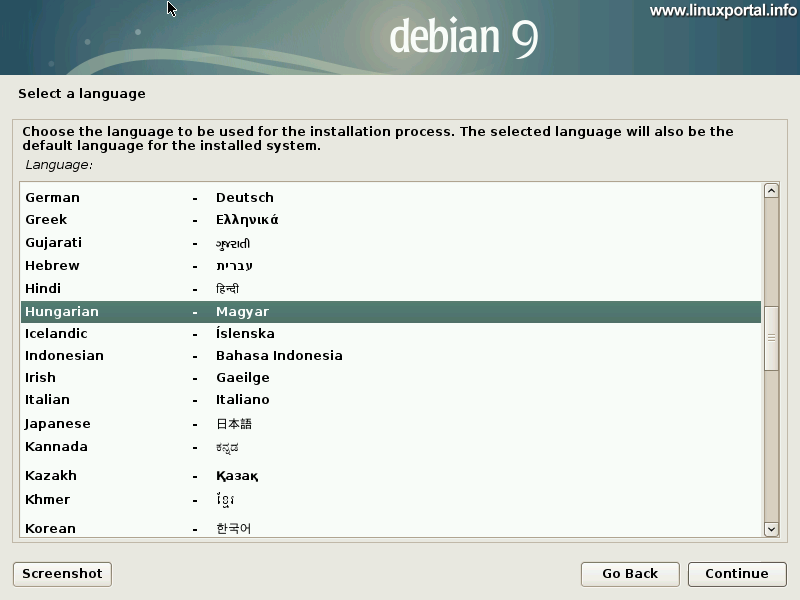Select Indonesian - Bahasa Indonesia
Viewport: 800px width, 600px height.
[x=391, y=356]
